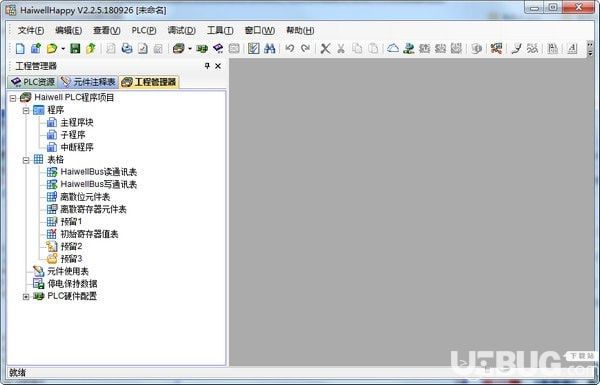Click the purple PLC chip toolbar icon
The width and height of the screenshot is (600, 385).
pyautogui.click(x=218, y=49)
